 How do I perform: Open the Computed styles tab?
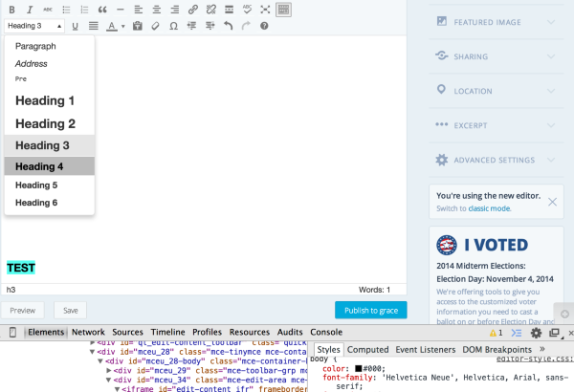[368, 350]
